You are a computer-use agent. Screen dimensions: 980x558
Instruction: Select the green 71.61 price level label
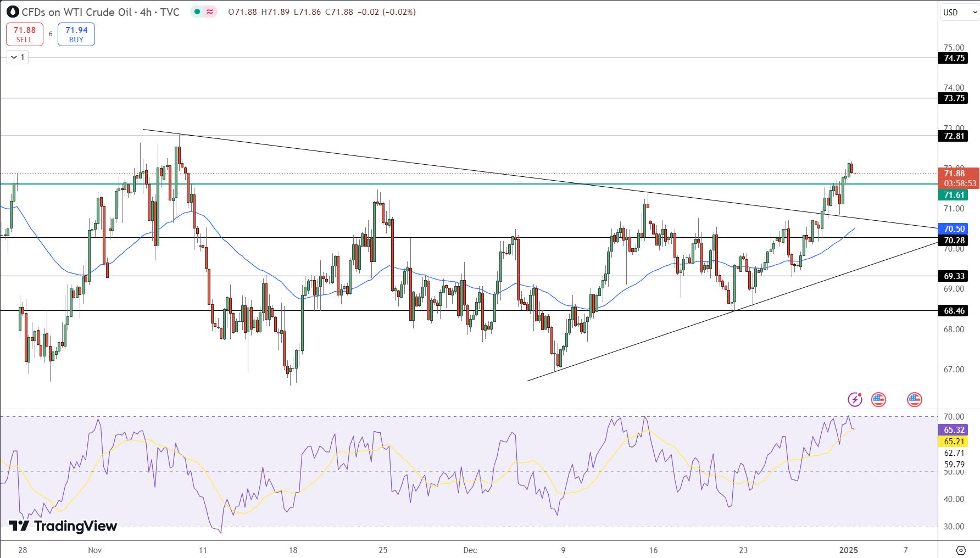point(954,195)
